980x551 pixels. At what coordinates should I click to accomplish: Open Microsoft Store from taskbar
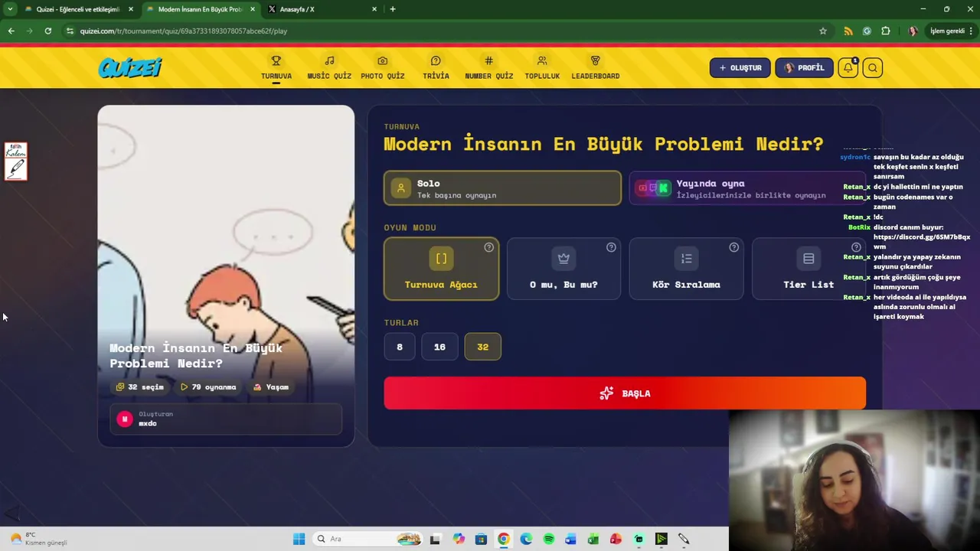point(481,539)
